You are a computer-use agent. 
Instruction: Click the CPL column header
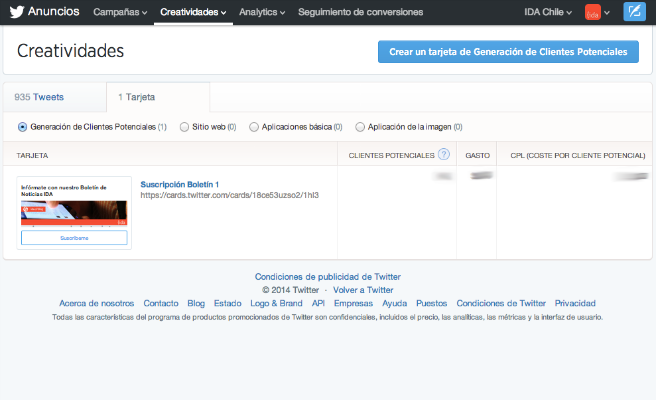[578, 156]
